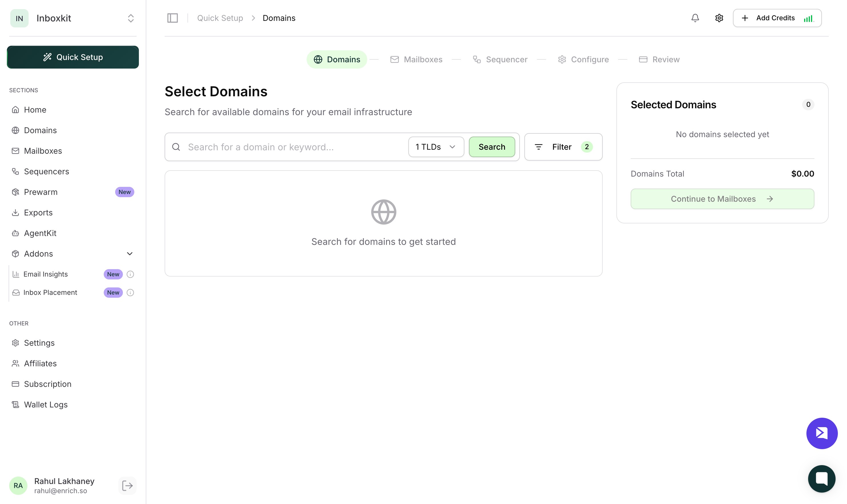Open the TLDs dropdown
This screenshot has height=504, width=847.
coord(436,147)
